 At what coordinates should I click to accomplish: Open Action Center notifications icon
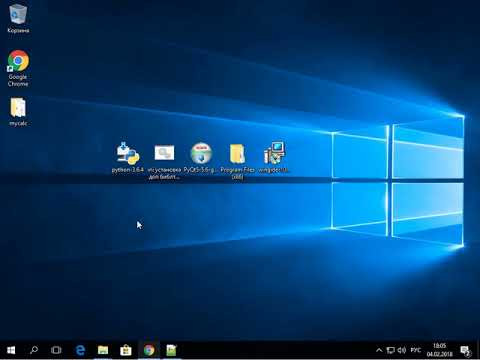click(x=465, y=350)
